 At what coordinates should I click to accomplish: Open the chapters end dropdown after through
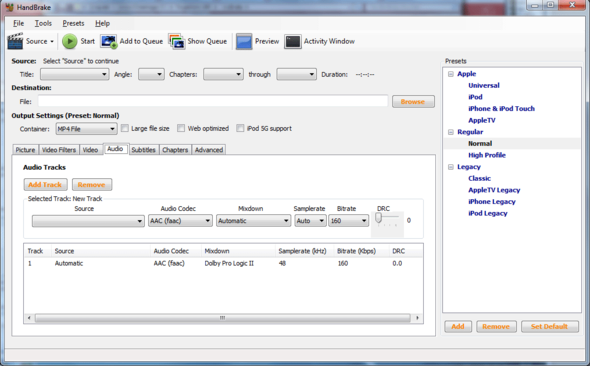(296, 74)
